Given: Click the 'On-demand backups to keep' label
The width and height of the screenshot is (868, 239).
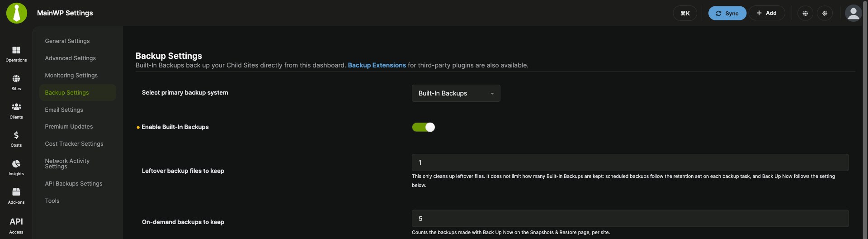Looking at the screenshot, I should coord(183,222).
